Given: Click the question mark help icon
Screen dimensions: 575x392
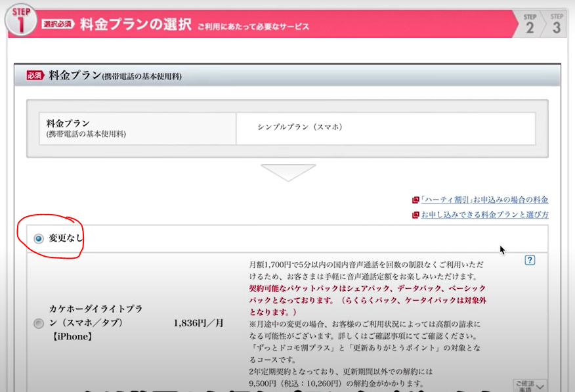Looking at the screenshot, I should click(x=530, y=260).
